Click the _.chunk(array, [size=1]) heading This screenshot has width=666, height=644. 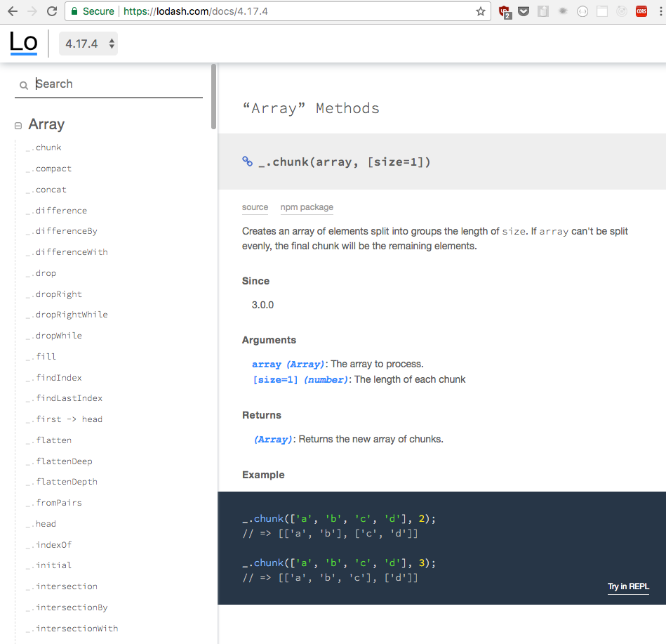pos(345,162)
